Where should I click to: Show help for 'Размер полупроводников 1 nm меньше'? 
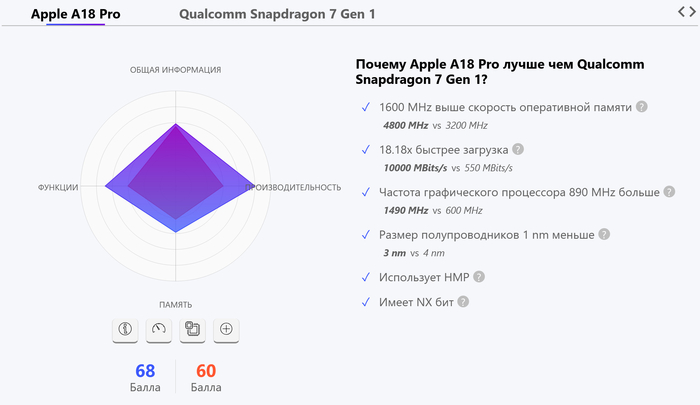tap(604, 234)
